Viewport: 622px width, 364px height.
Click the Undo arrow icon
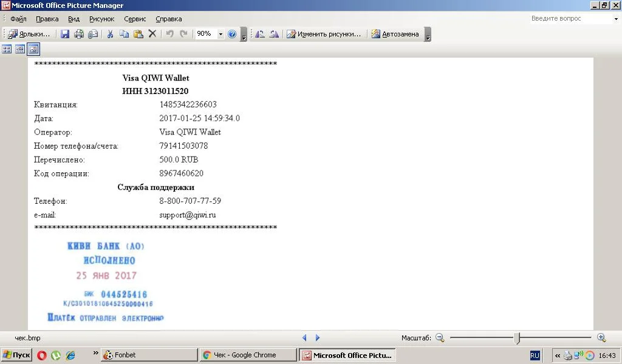coord(170,34)
